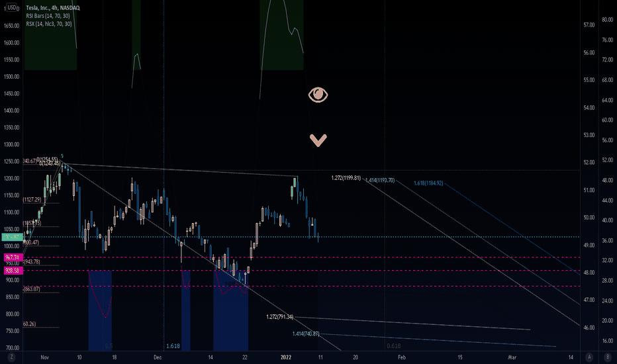Click the (943.78) level label
The image size is (617, 364).
[x=32, y=262]
